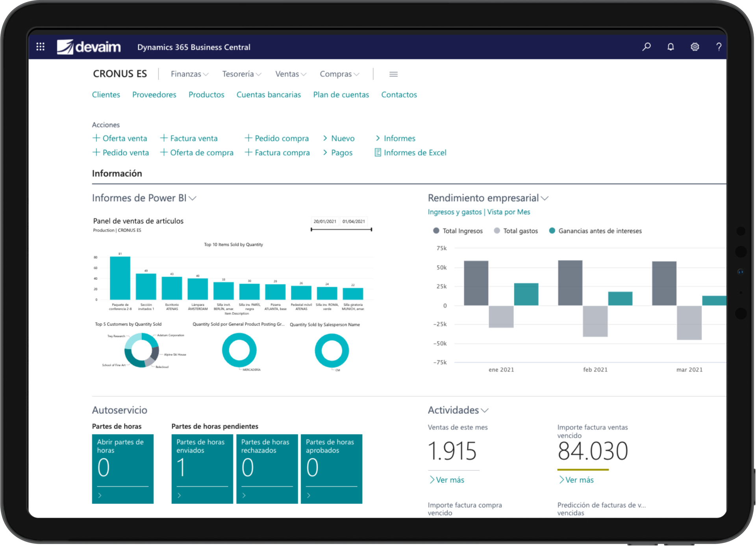Image resolution: width=756 pixels, height=546 pixels.
Task: Click Ver más under Importe factura ventas
Action: click(x=577, y=479)
